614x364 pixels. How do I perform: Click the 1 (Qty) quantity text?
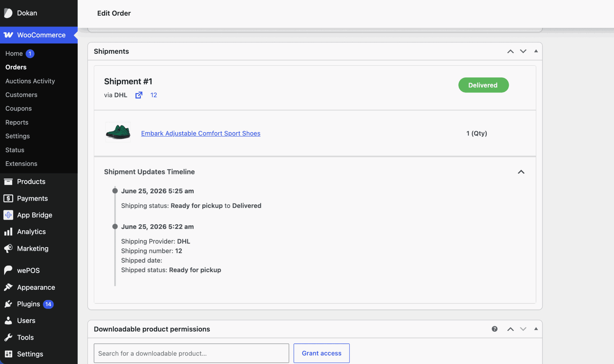click(x=476, y=133)
